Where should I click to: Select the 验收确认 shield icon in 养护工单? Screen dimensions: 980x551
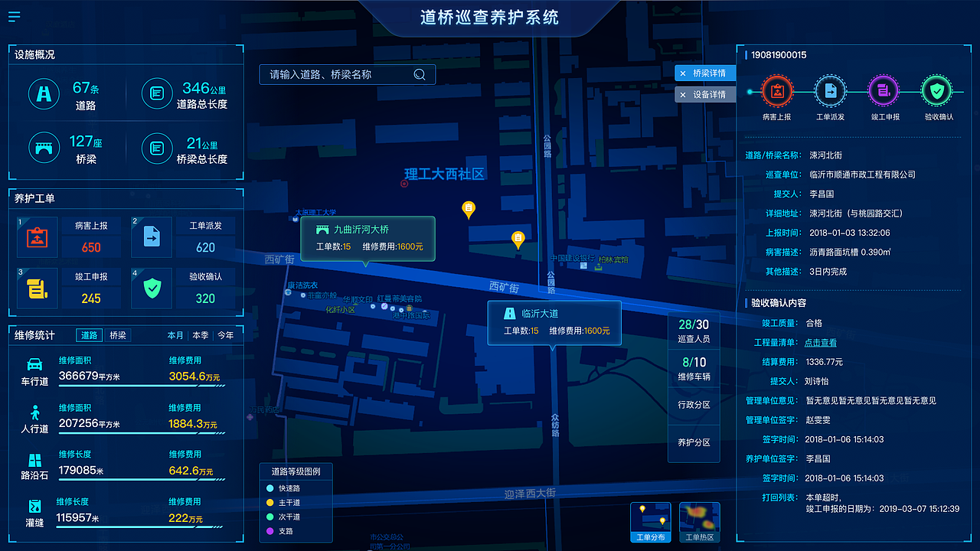click(x=151, y=288)
